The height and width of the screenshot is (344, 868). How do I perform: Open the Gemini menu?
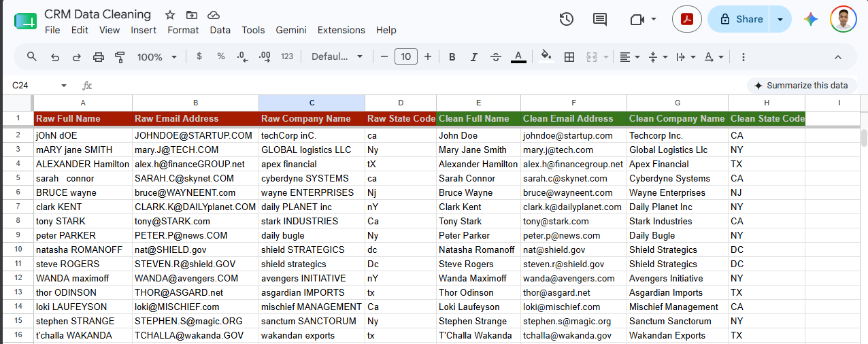click(291, 30)
